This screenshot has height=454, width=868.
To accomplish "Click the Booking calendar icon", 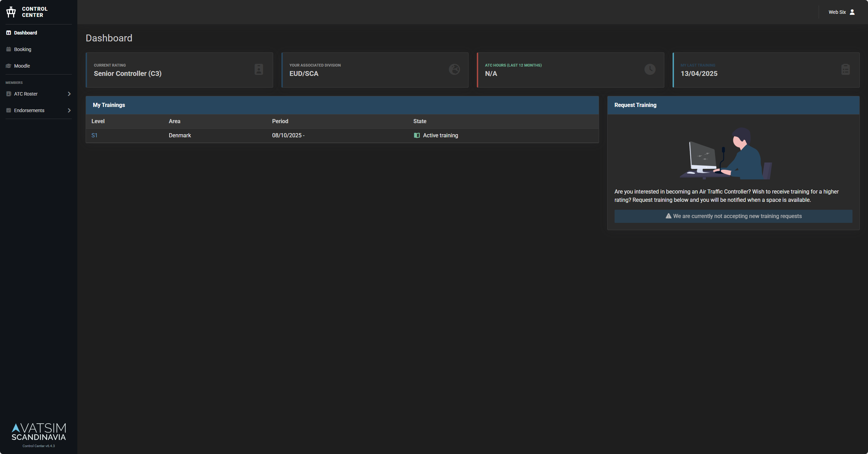I will [8, 49].
